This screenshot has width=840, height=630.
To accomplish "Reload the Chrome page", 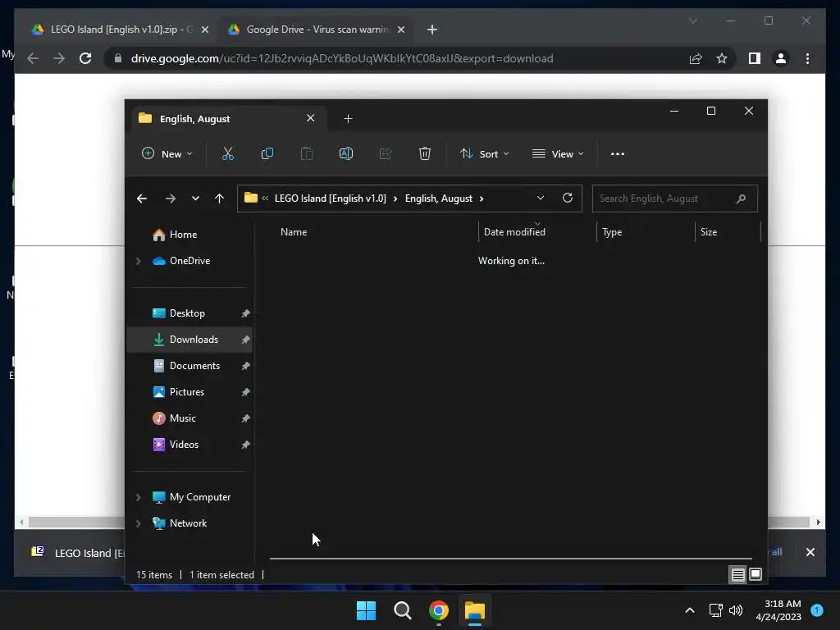I will 85,58.
